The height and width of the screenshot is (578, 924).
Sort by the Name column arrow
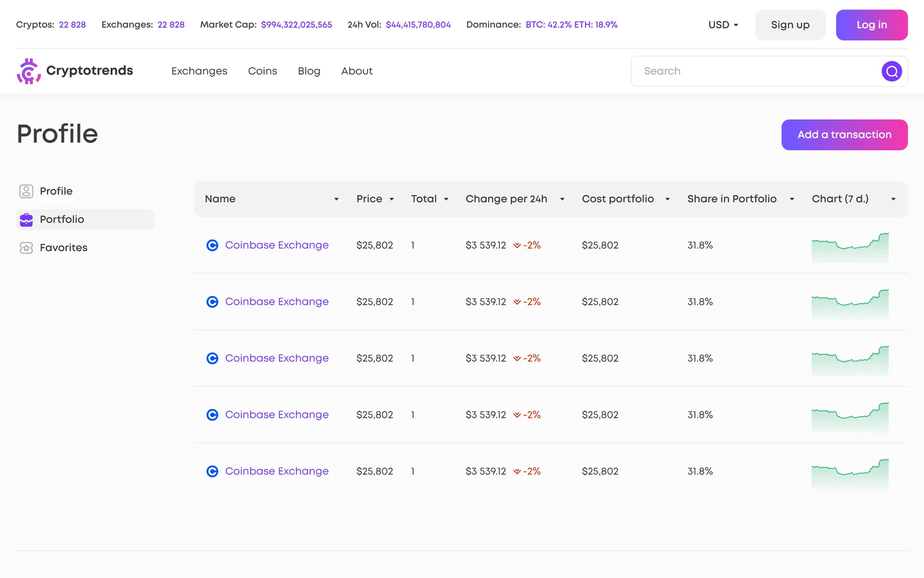tap(336, 199)
